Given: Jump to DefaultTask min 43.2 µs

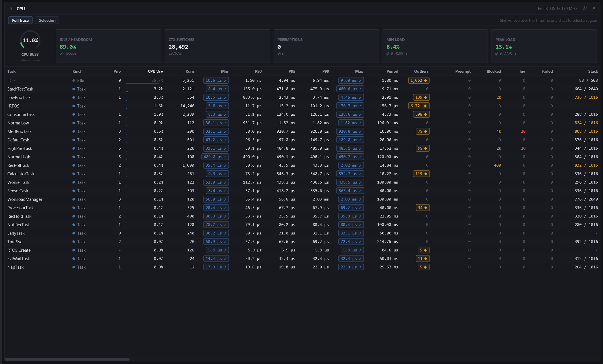Looking at the screenshot, I should pos(216,140).
